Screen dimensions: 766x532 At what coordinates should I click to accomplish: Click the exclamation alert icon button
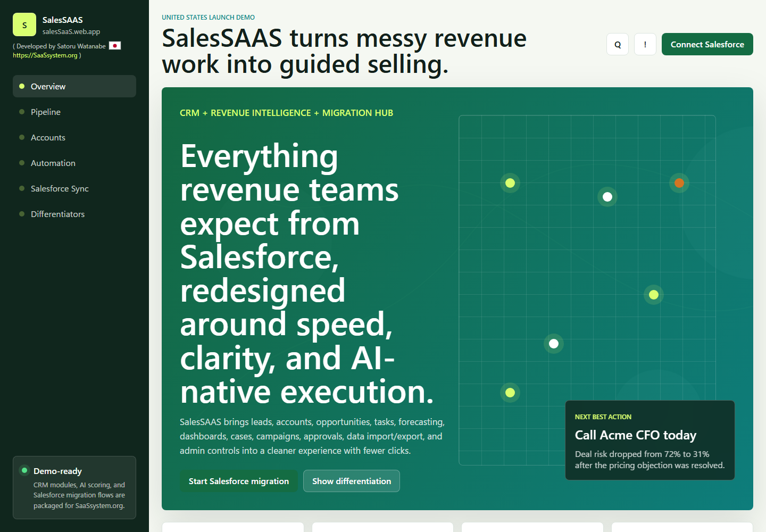click(x=645, y=44)
